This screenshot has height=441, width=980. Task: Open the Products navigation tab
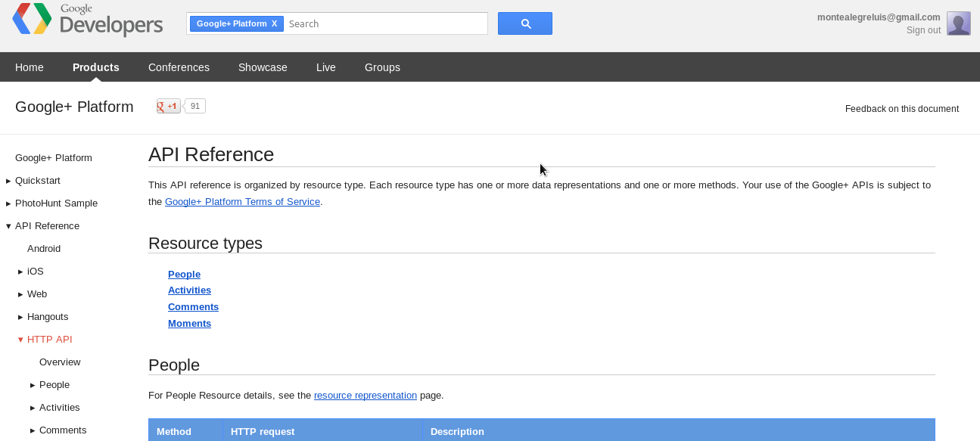click(x=96, y=67)
